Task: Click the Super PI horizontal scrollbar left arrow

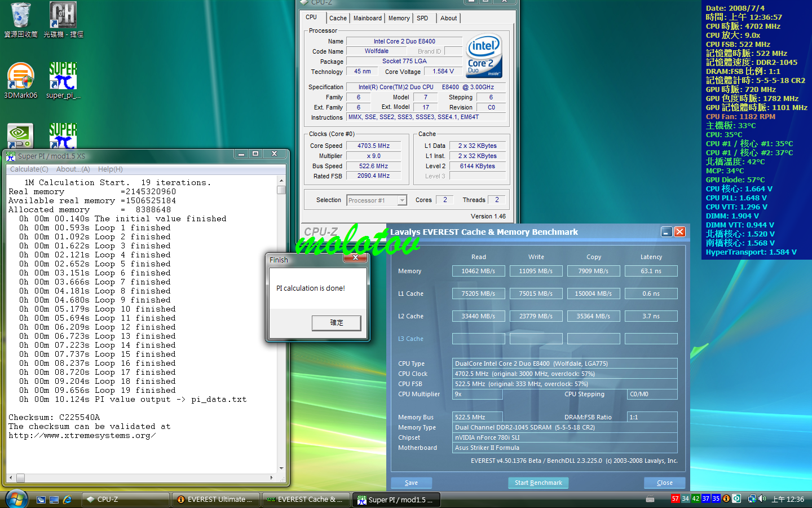Action: [x=11, y=478]
